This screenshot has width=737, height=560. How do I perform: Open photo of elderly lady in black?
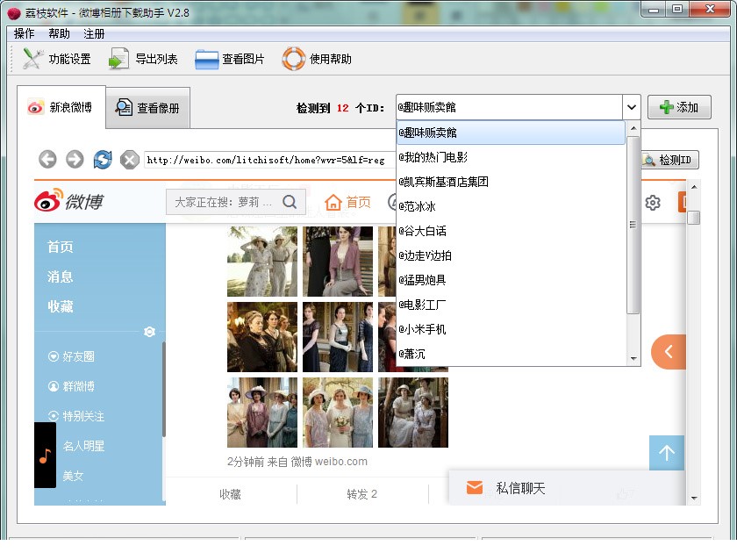click(x=262, y=337)
